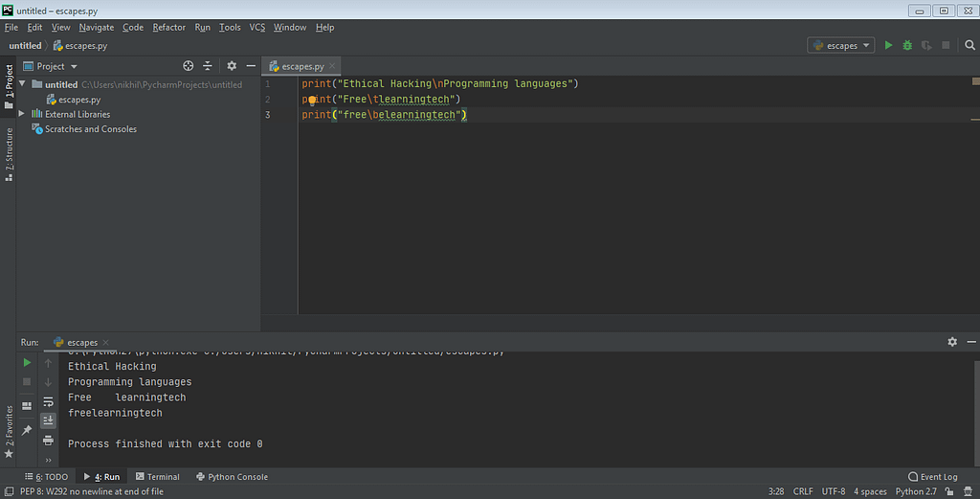Expand External Libraries node
980x499 pixels.
pos(22,114)
